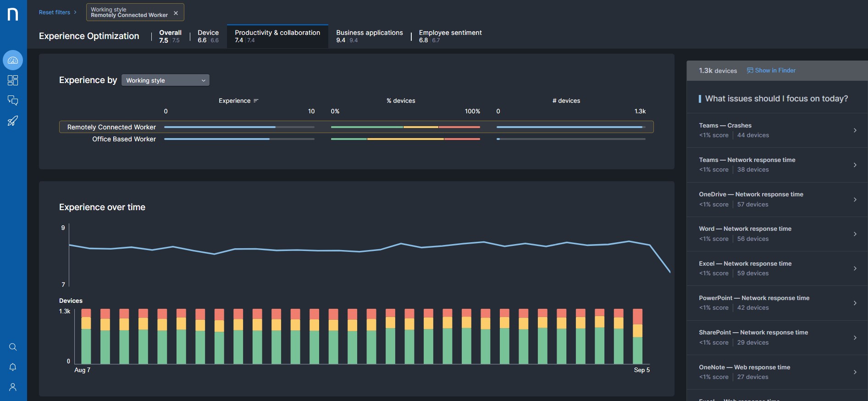This screenshot has height=401, width=868.
Task: Open the notifications bell icon
Action: (13, 367)
